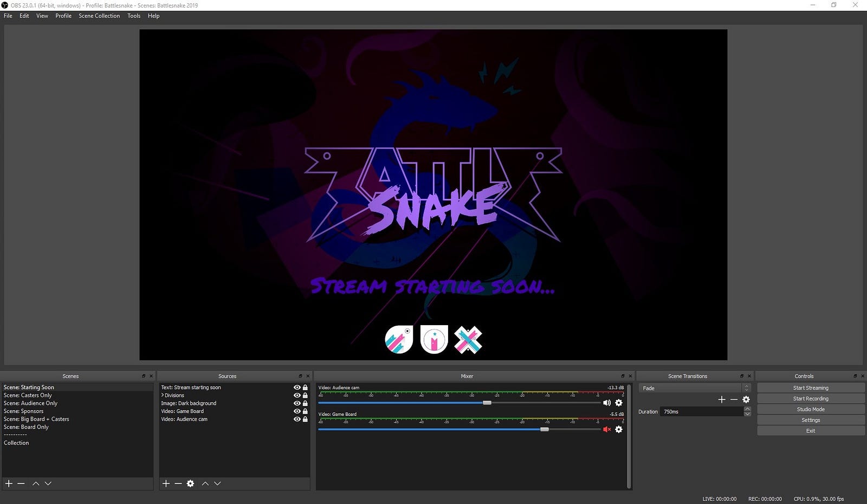Click the Audience cam volume slider handle
Image resolution: width=867 pixels, height=504 pixels.
tap(487, 403)
